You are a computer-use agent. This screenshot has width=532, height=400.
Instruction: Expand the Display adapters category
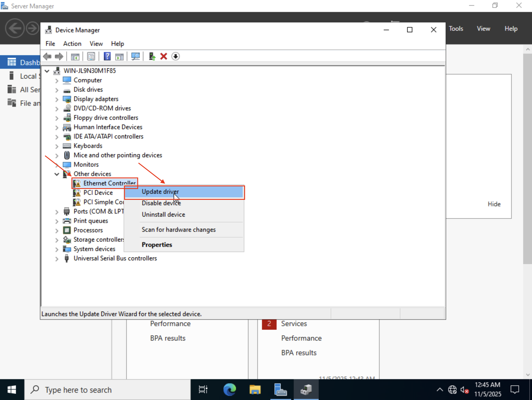pos(57,99)
